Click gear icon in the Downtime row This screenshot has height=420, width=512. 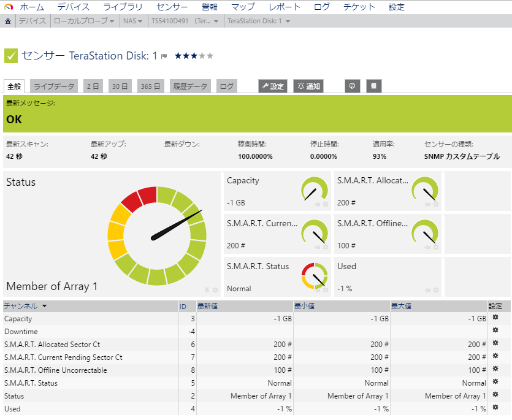pos(495,330)
